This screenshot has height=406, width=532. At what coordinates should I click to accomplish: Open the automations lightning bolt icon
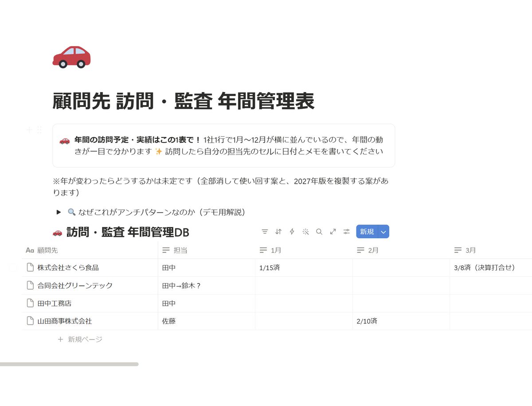pyautogui.click(x=292, y=232)
